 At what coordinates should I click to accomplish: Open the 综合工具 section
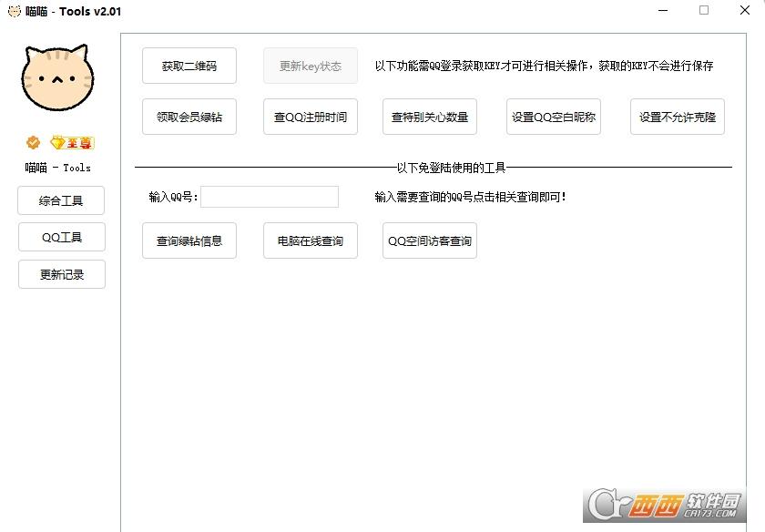61,200
